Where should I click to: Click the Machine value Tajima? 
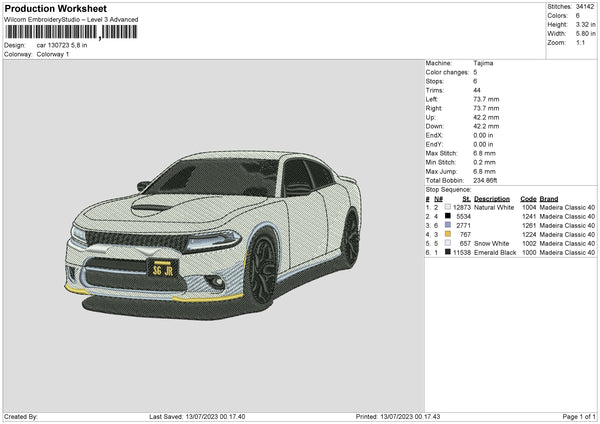pos(483,63)
